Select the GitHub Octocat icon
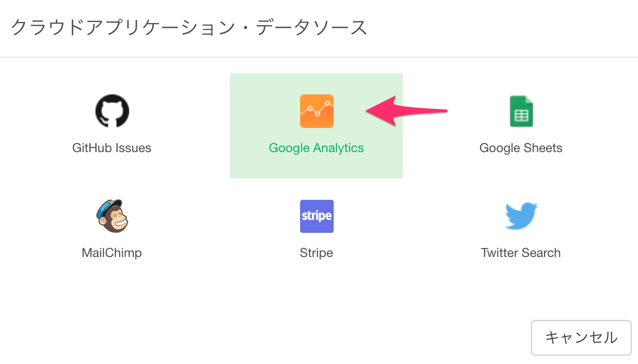This screenshot has height=364, width=638. pos(112,111)
